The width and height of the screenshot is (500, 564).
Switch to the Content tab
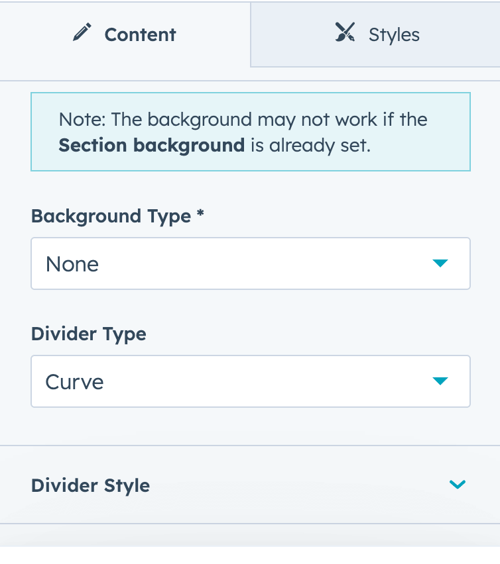pyautogui.click(x=124, y=35)
